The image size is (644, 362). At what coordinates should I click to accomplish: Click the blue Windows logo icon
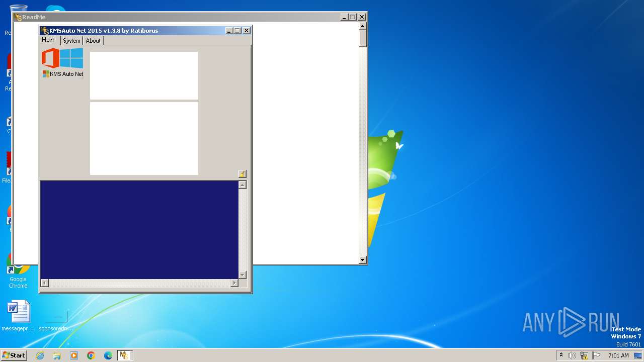pyautogui.click(x=71, y=58)
